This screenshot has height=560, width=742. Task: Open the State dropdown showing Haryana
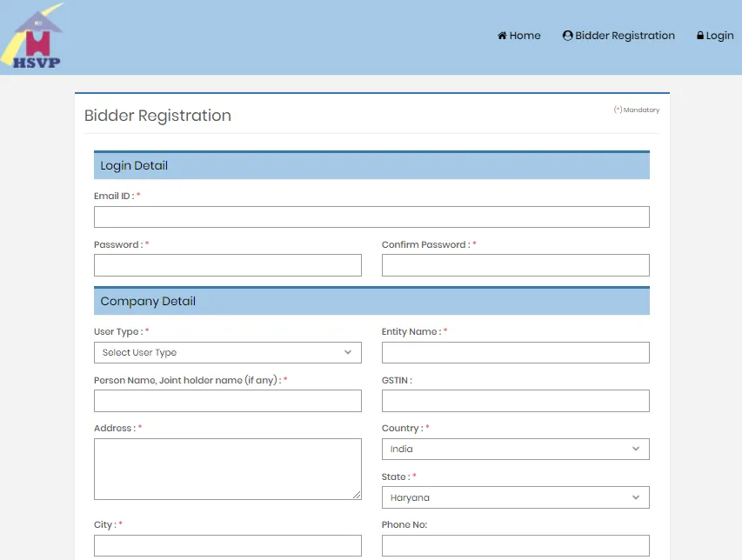click(515, 497)
